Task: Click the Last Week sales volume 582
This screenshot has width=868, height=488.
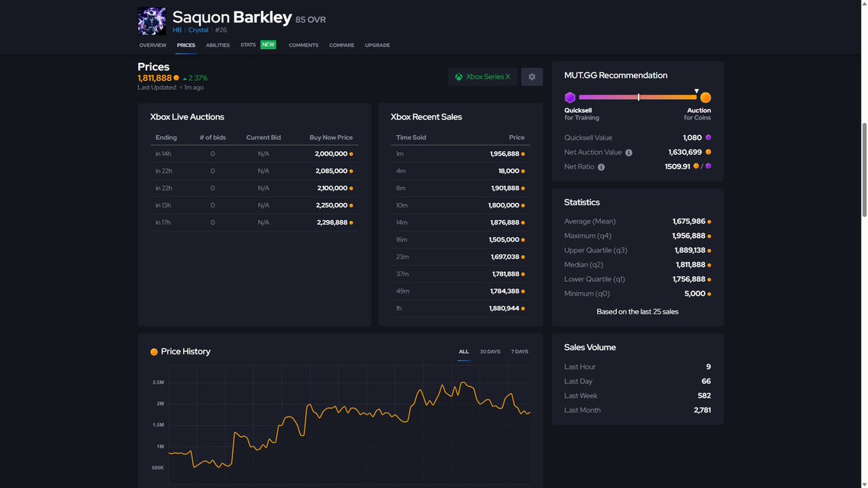Action: (704, 395)
